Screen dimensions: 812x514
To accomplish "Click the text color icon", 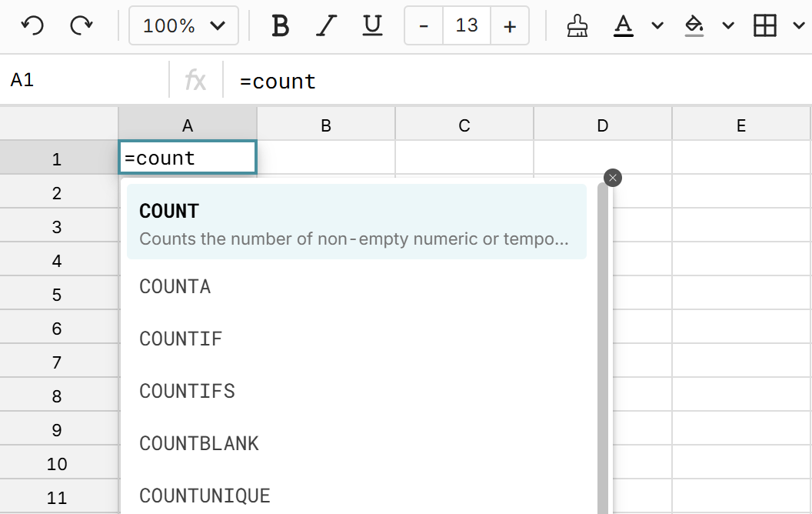I will (x=623, y=25).
